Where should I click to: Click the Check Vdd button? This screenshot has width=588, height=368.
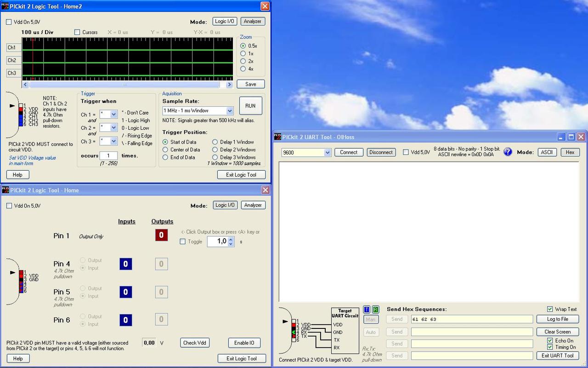click(x=195, y=343)
